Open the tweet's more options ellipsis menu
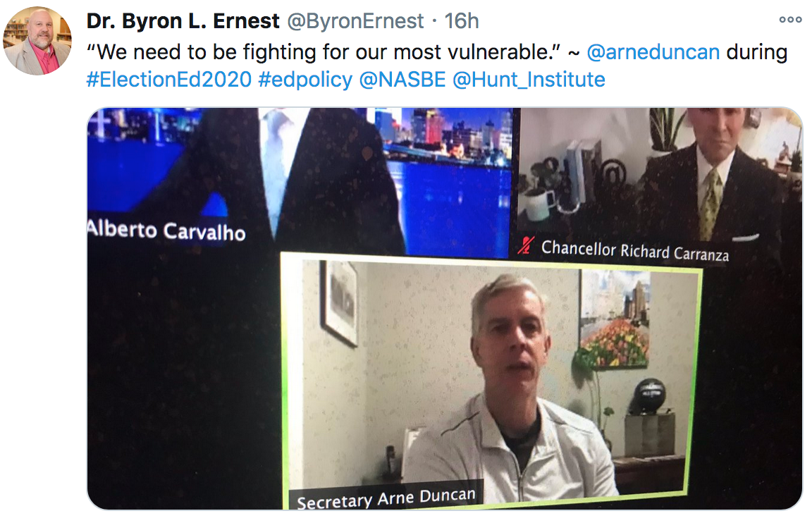The width and height of the screenshot is (812, 523). click(790, 20)
